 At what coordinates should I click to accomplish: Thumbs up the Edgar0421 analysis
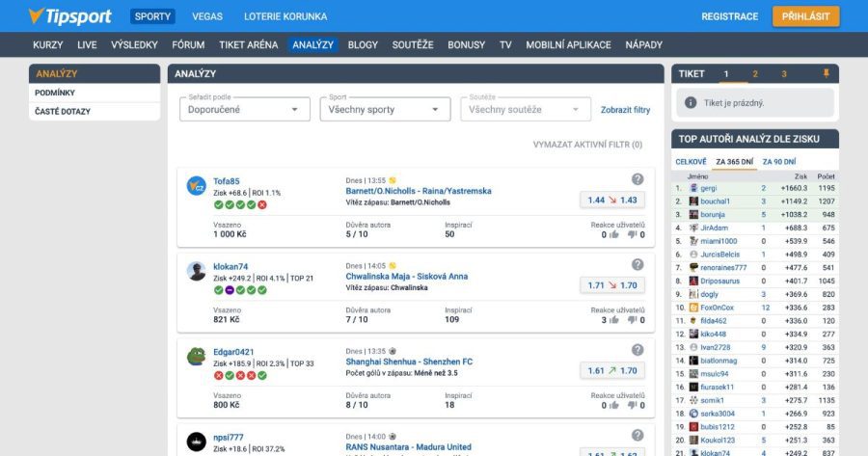click(x=613, y=405)
